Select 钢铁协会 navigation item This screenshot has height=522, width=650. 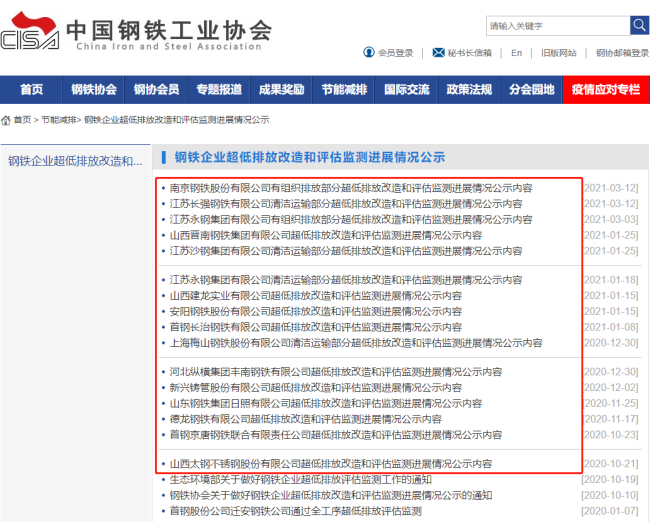[94, 90]
